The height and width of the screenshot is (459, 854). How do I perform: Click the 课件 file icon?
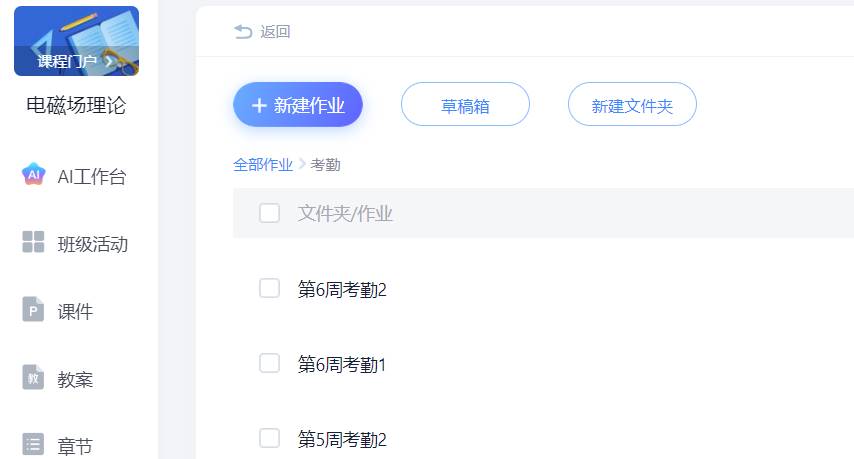click(33, 310)
